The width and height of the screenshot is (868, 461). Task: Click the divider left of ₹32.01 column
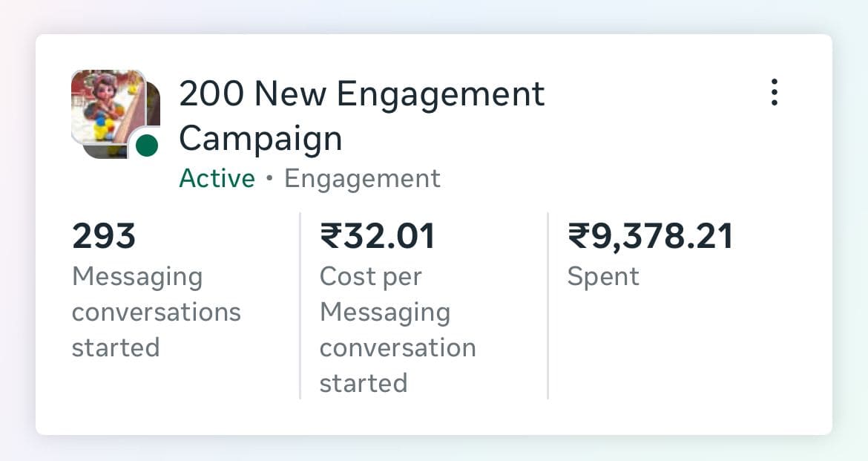(300, 306)
